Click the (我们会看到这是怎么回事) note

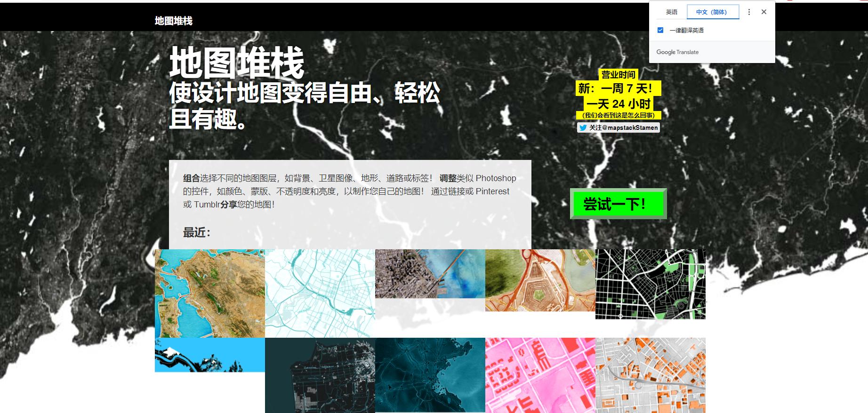619,115
